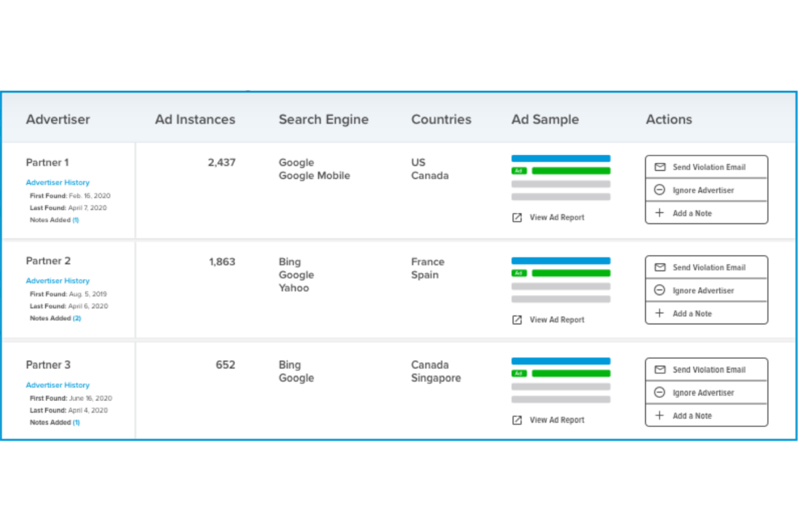The image size is (798, 532).
Task: Click Ignore Advertiser for Partner 3
Action: tap(703, 392)
